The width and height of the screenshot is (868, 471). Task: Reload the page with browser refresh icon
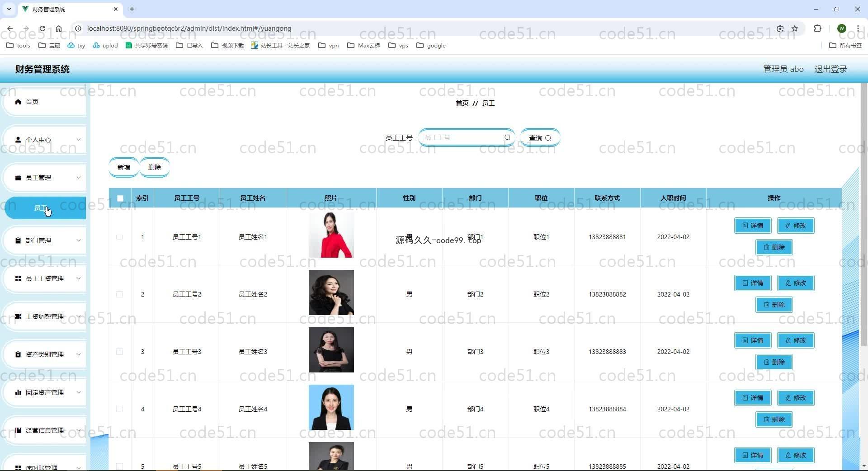(42, 28)
